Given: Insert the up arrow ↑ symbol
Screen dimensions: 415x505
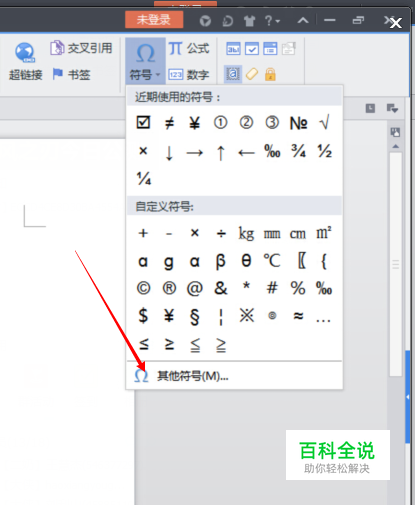Looking at the screenshot, I should [220, 153].
